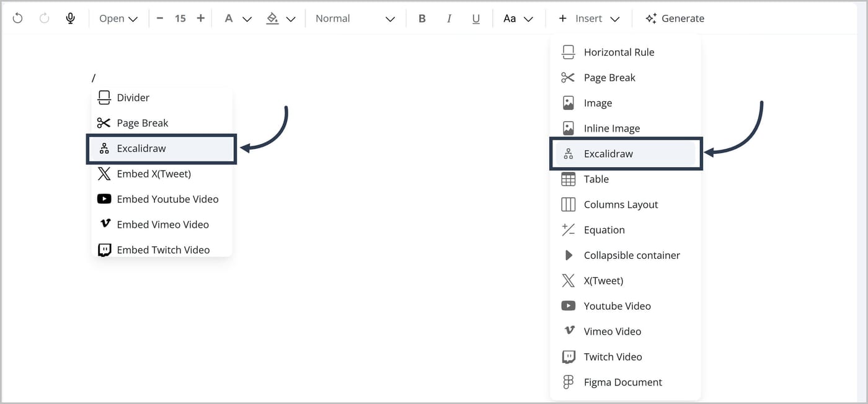Select Twitch Video in Insert menu
Screen dimensions: 868x404
(626, 357)
